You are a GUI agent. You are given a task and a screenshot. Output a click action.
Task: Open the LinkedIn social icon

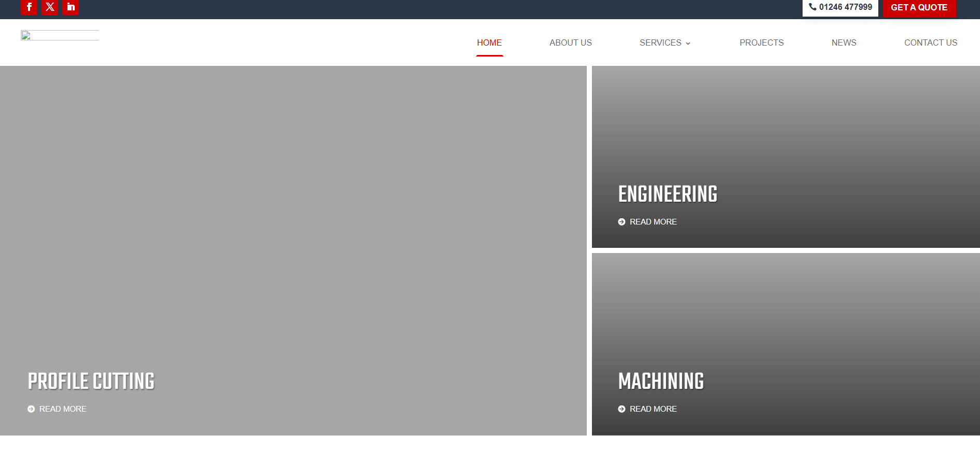pyautogui.click(x=71, y=7)
